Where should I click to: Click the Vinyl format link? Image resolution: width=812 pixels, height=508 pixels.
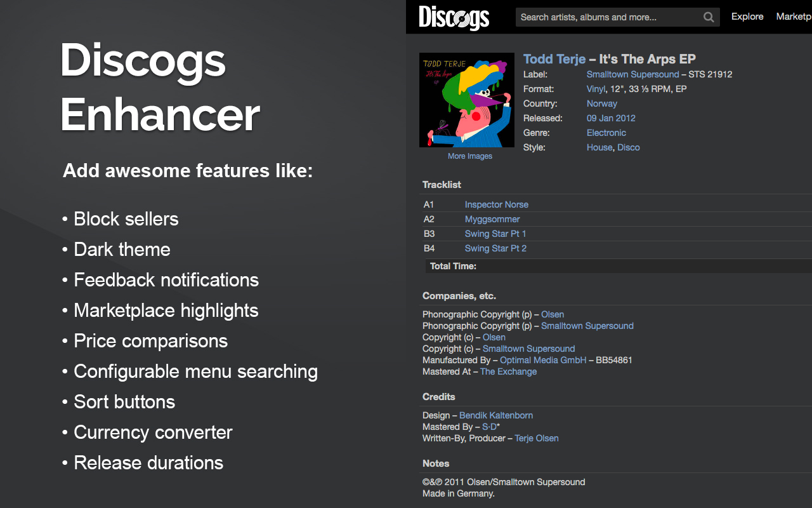click(x=596, y=89)
